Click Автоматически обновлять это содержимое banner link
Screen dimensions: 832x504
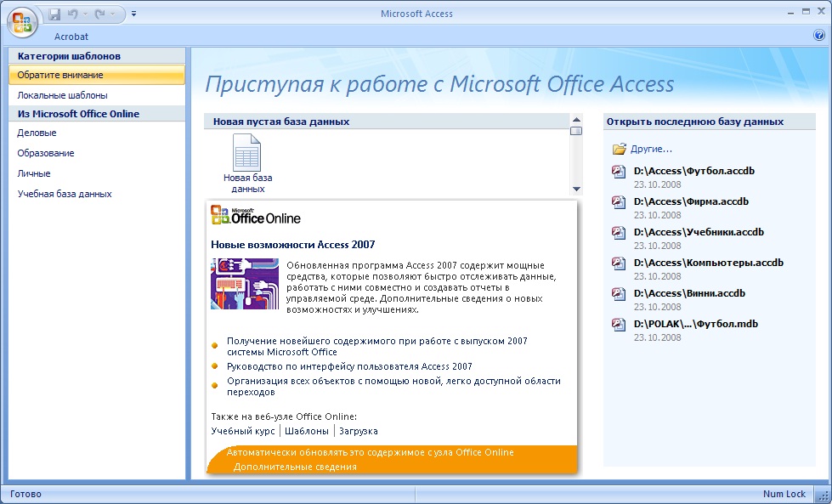(371, 452)
